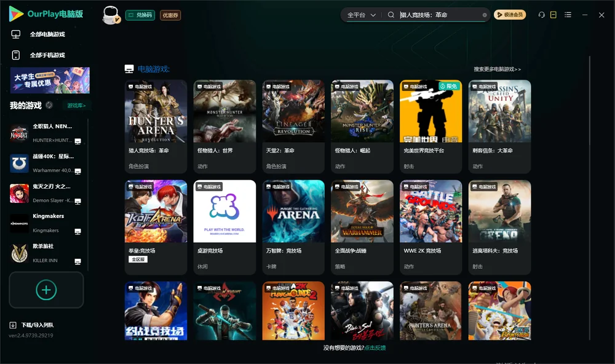Open 战锤40K in my games list
This screenshot has height=364, width=615.
click(46, 164)
